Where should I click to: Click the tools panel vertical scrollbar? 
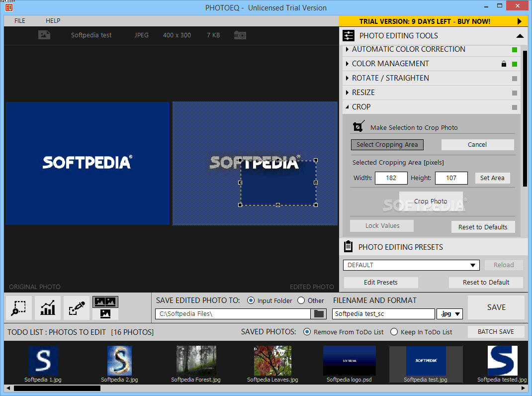coord(525,118)
